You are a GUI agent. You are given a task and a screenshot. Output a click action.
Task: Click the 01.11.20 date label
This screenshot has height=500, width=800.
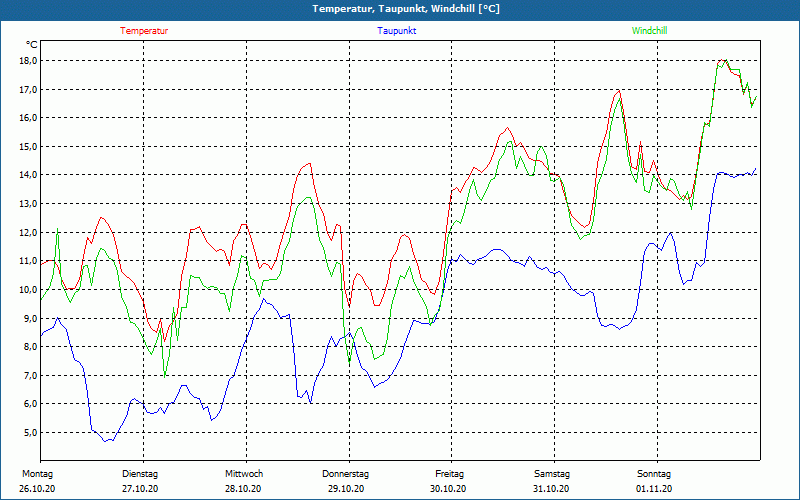click(x=654, y=489)
